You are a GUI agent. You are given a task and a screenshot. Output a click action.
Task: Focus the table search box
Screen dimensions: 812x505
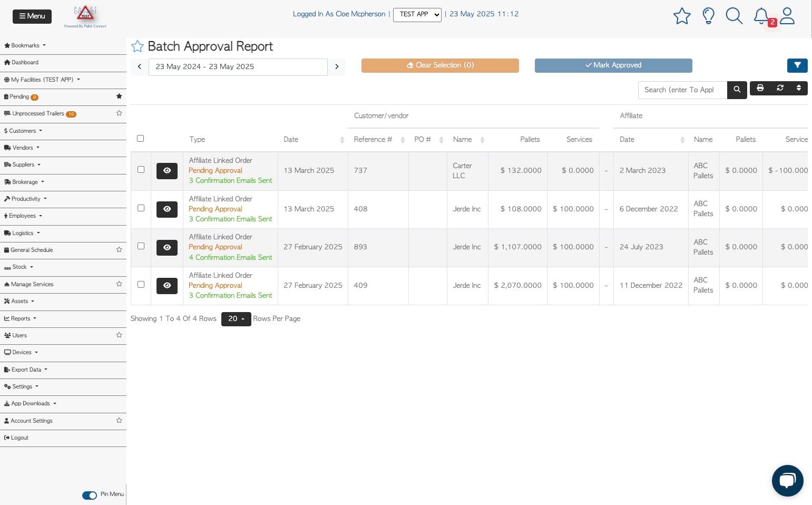tap(683, 90)
